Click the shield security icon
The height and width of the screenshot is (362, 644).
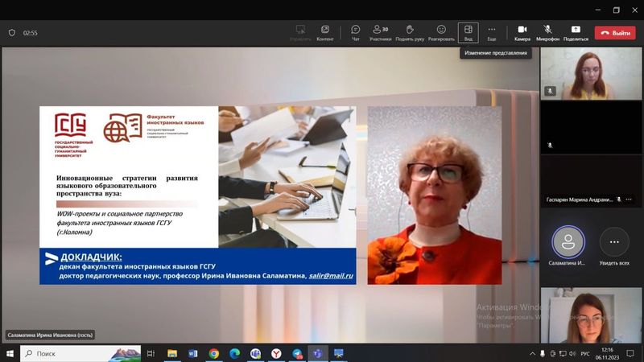(11, 33)
